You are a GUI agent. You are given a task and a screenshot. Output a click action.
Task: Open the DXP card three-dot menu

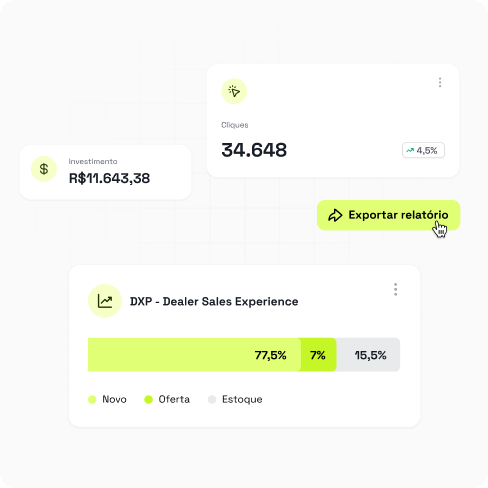point(396,289)
